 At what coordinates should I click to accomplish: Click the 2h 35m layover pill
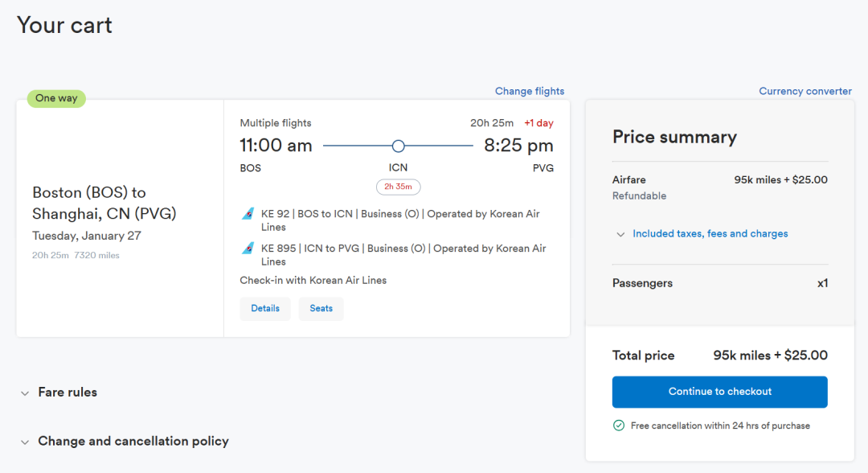coord(398,187)
